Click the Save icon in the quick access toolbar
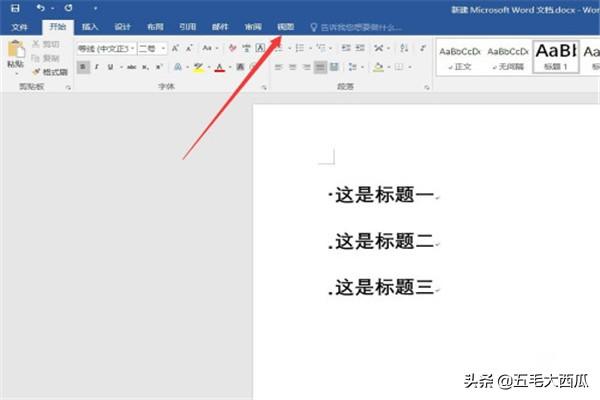The width and height of the screenshot is (600, 400). pos(15,8)
